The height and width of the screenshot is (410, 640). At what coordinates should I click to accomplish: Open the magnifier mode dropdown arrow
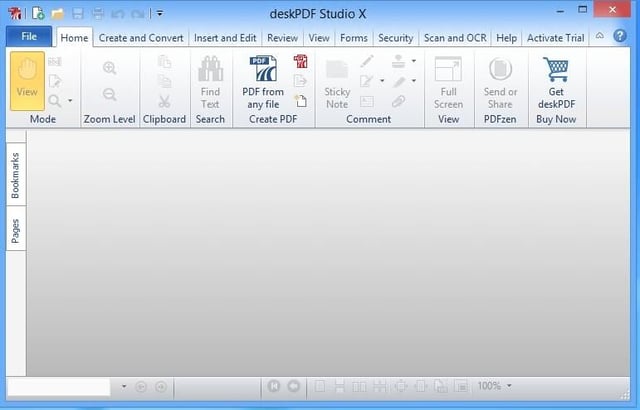[70, 101]
